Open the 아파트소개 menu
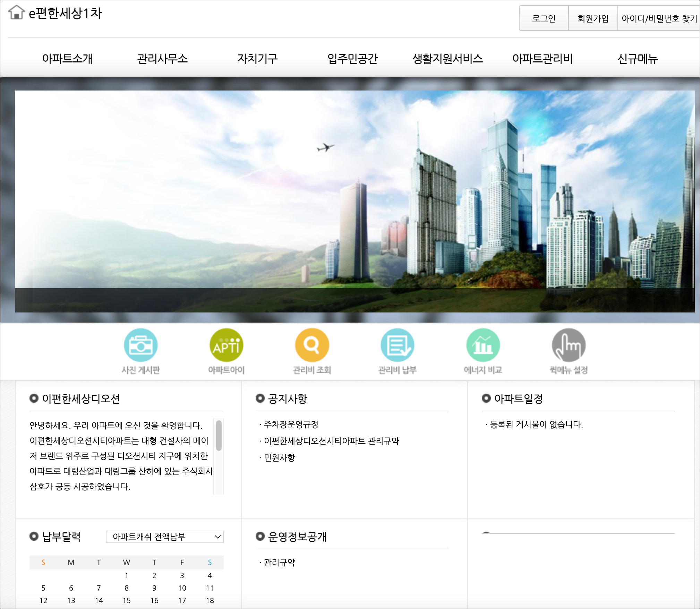 coord(67,58)
